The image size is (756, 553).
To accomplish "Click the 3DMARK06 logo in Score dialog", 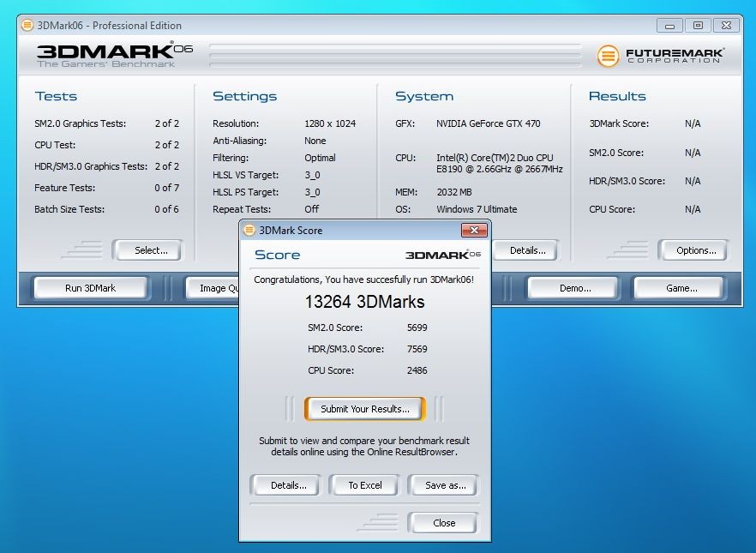I will (442, 255).
